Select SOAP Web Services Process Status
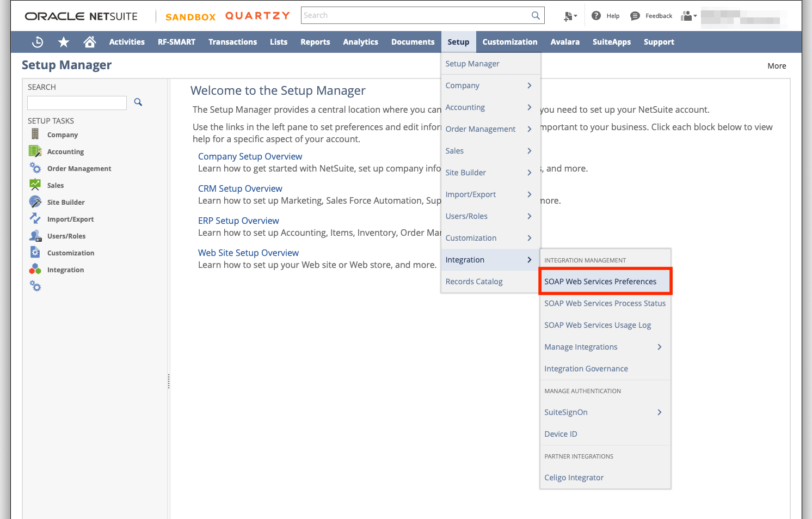The image size is (812, 519). pos(605,303)
